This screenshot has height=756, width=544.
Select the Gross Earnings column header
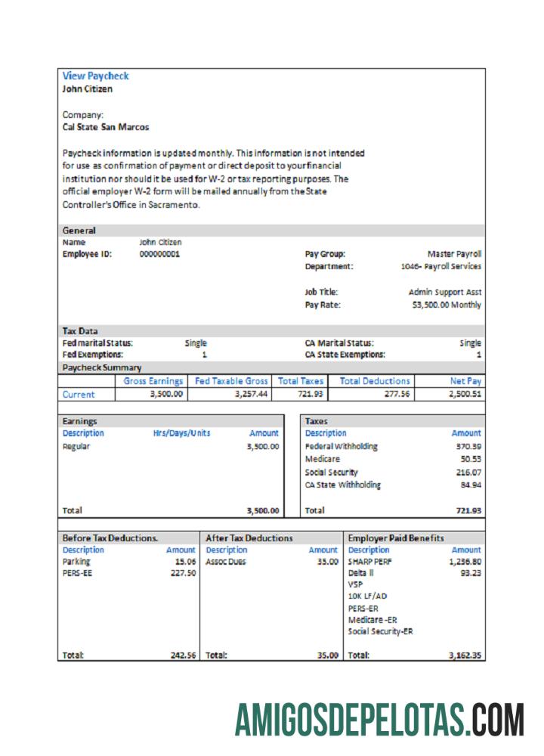pos(153,381)
